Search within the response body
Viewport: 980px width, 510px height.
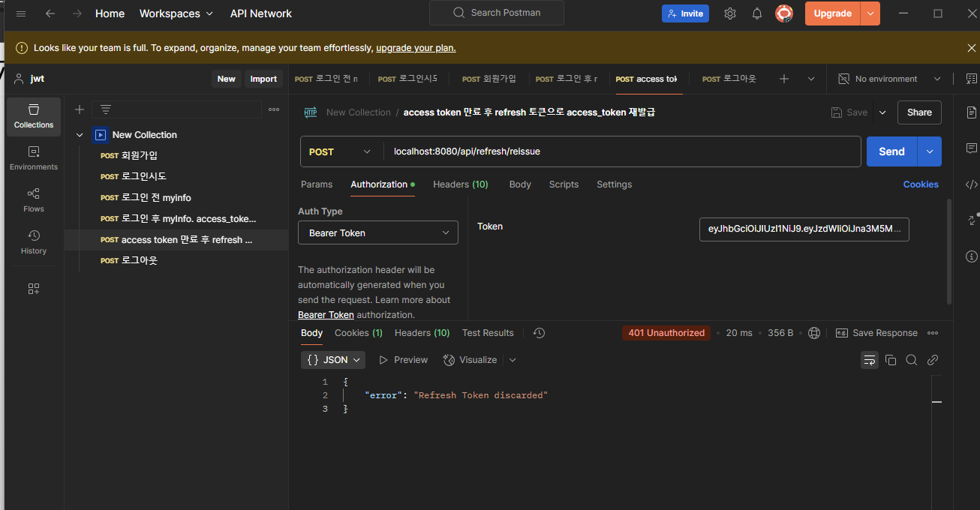coord(912,360)
